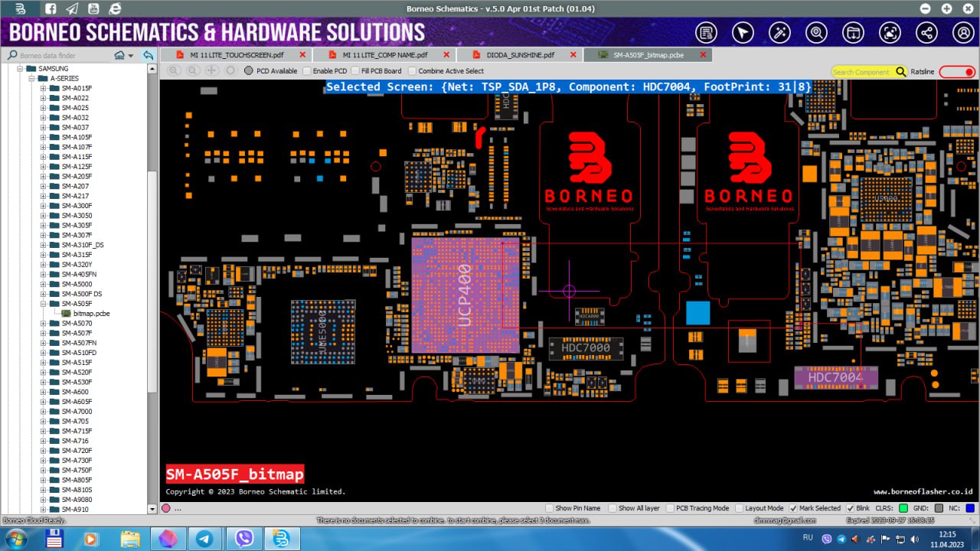Check Show All layer option
This screenshot has height=551, width=980.
click(612, 508)
